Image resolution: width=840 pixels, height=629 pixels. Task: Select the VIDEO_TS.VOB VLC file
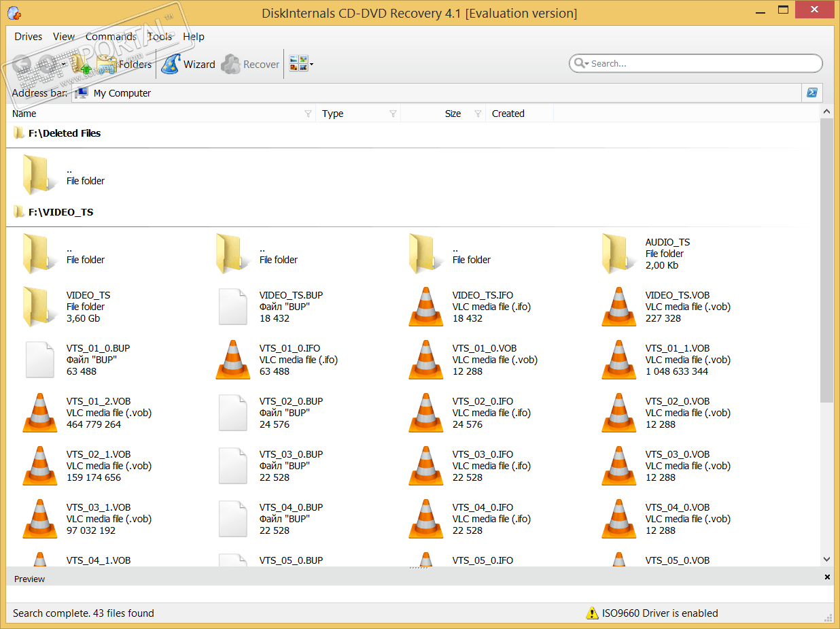(665, 307)
